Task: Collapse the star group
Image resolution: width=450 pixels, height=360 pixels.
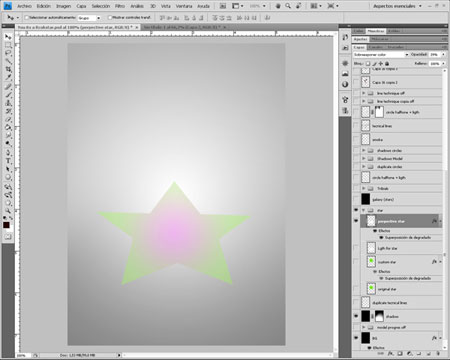Action: 364,210
